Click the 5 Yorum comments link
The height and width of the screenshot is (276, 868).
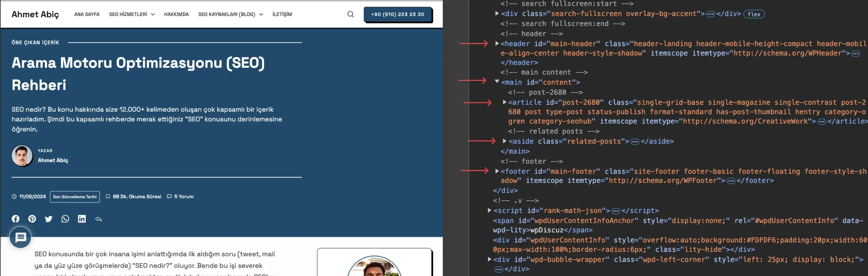[x=184, y=196]
